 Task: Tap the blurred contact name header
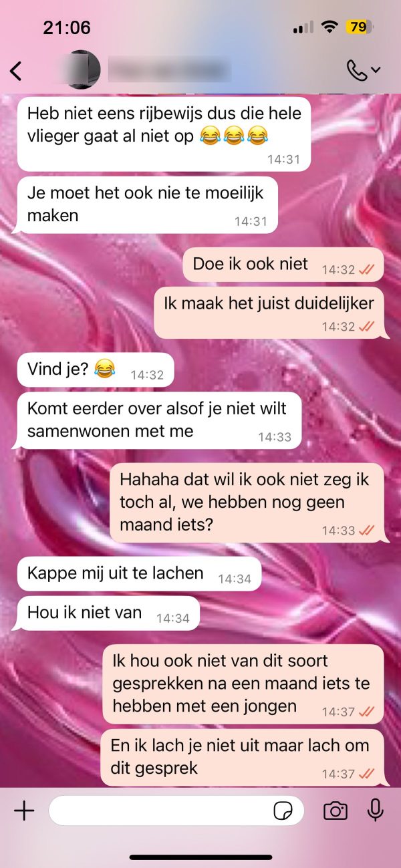coord(169,69)
